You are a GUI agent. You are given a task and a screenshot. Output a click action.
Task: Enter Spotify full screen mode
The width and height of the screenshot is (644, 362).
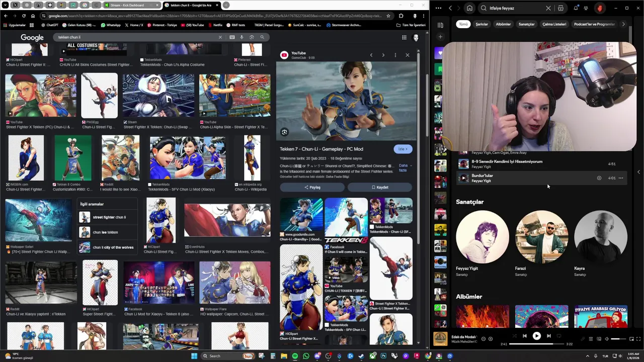[638, 339]
